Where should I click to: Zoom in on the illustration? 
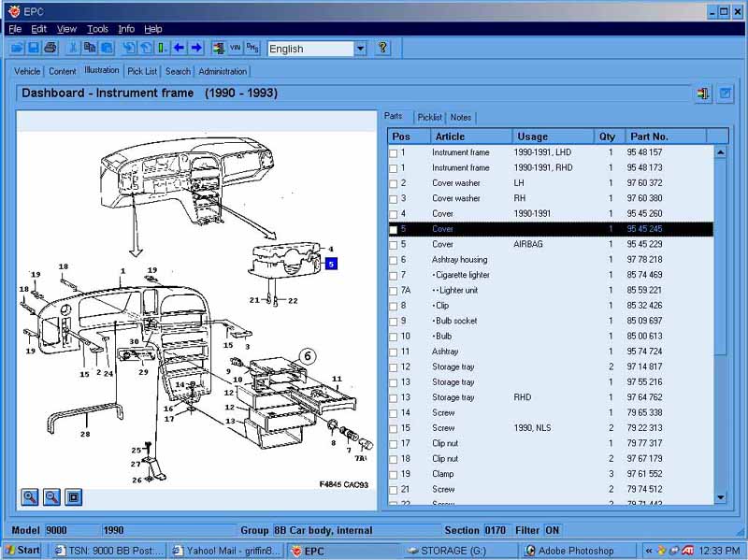30,497
